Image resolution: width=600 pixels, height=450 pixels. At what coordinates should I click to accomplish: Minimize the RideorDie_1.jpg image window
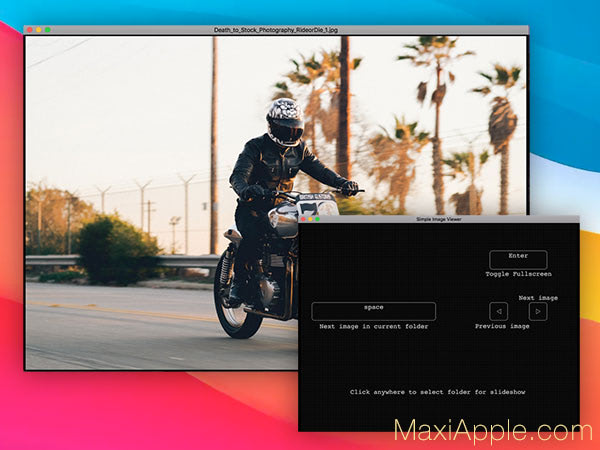tap(39, 30)
